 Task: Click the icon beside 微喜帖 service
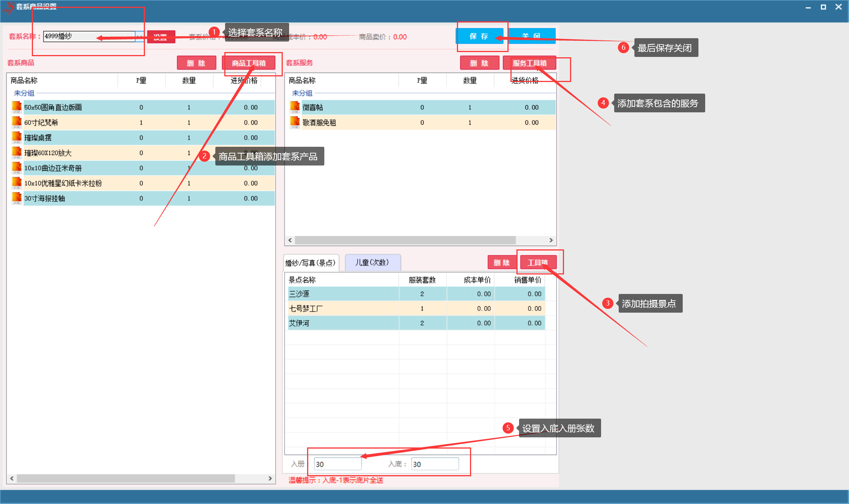pyautogui.click(x=295, y=107)
